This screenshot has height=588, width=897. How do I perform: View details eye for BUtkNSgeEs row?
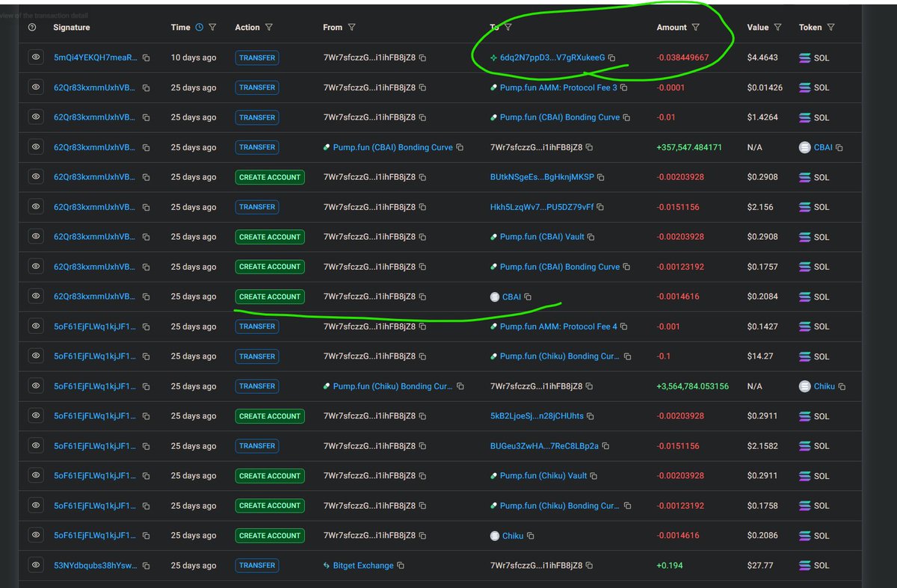[35, 177]
